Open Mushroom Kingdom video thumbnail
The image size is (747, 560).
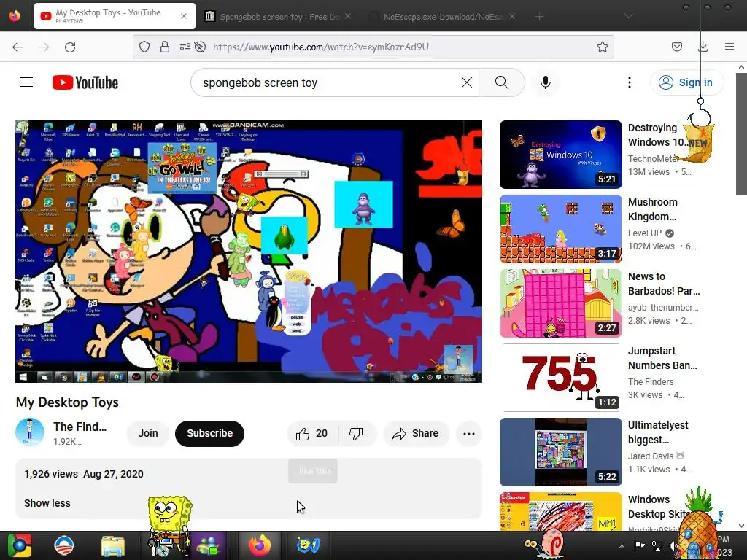click(561, 229)
